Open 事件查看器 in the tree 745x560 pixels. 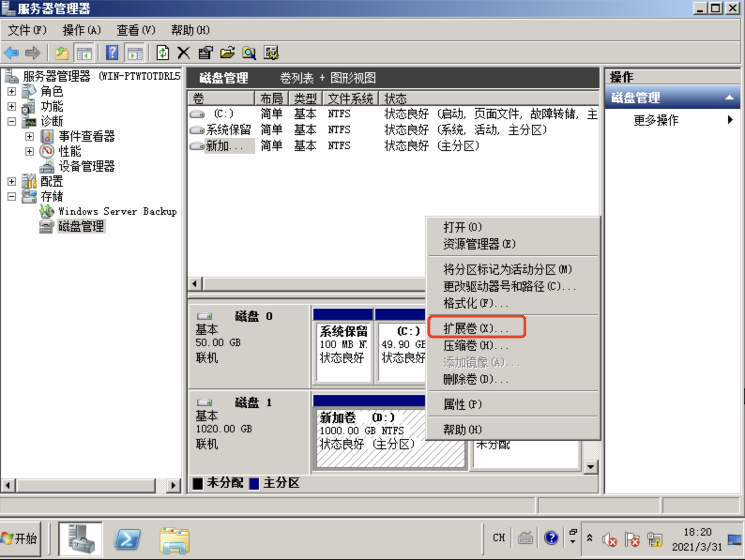coord(86,136)
